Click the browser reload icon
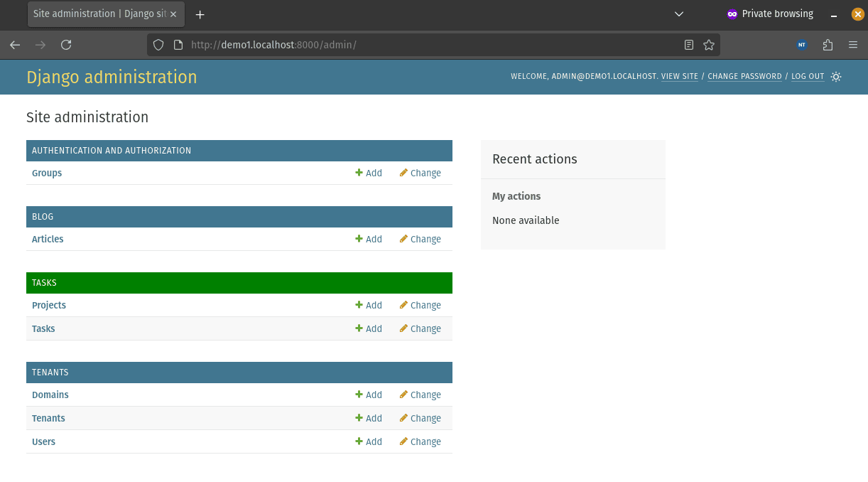The height and width of the screenshot is (482, 868). 66,45
